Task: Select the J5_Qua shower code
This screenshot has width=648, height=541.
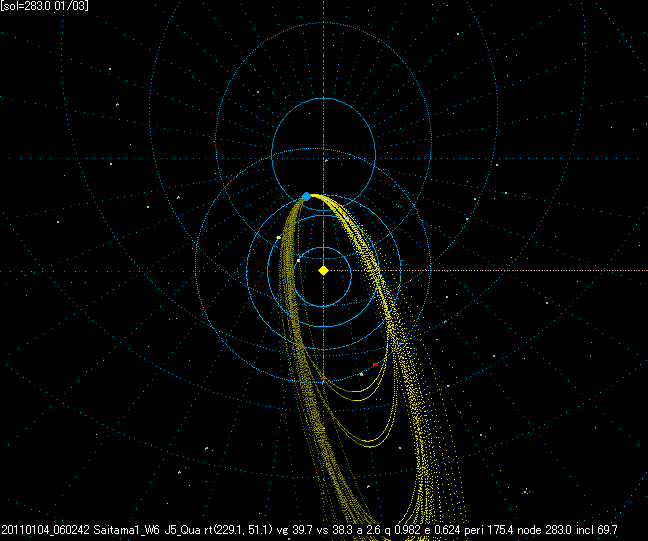Action: [x=183, y=530]
